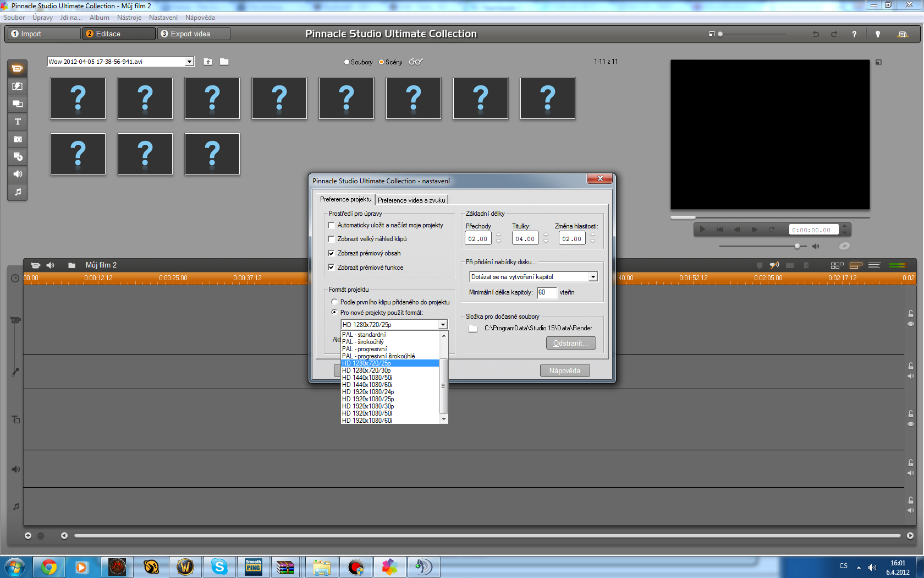
Task: Show the tips lightbulb icon
Action: click(x=878, y=34)
